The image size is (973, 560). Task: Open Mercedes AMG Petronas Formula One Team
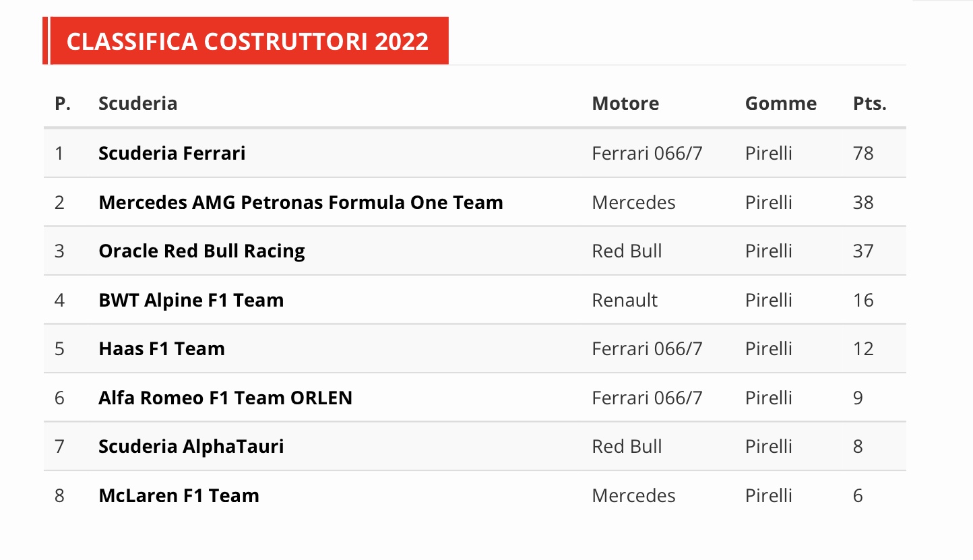pos(301,202)
